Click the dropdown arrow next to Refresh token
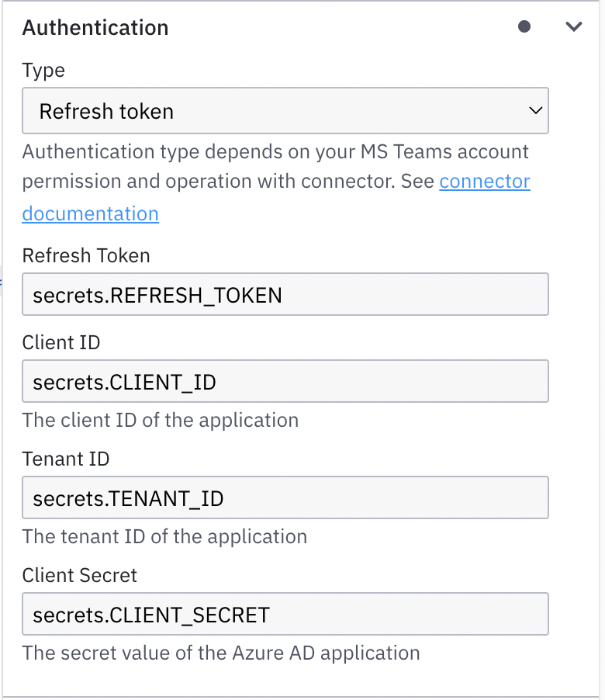605x700 pixels. pyautogui.click(x=535, y=111)
